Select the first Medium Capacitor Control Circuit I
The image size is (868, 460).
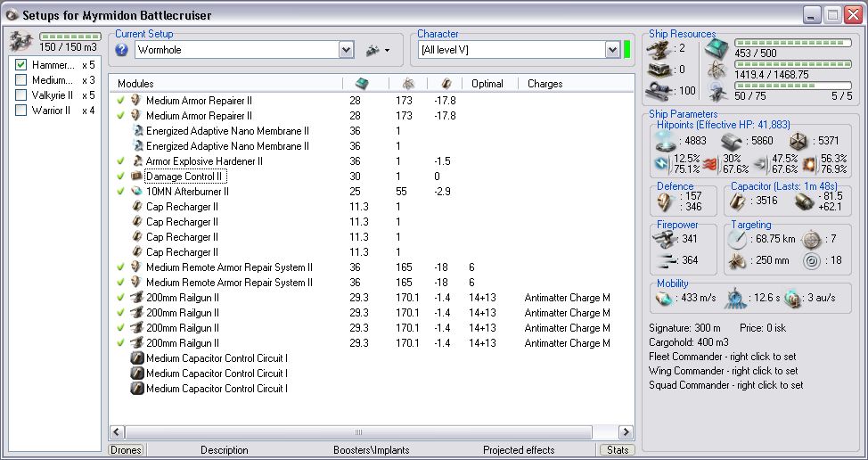click(217, 358)
